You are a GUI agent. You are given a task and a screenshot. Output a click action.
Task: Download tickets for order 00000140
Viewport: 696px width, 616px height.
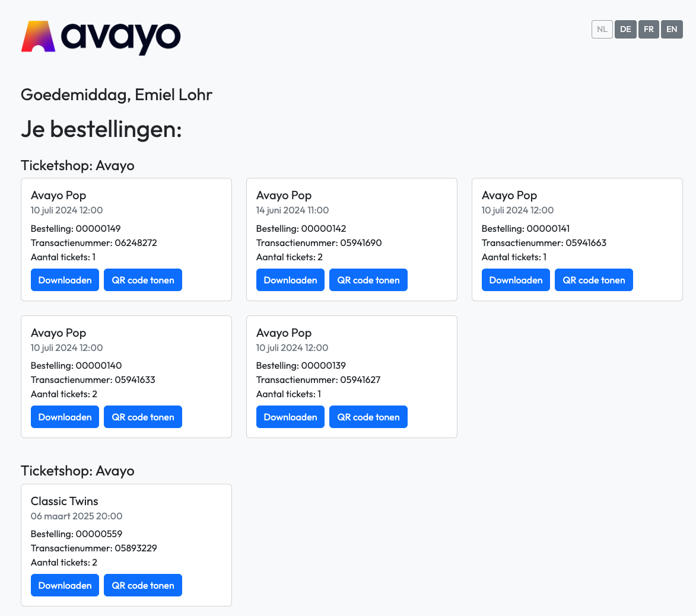65,417
